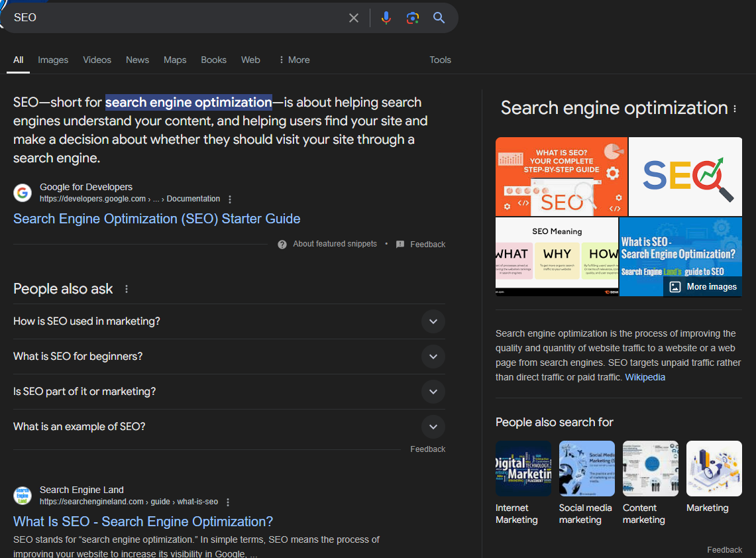The height and width of the screenshot is (558, 756).
Task: Switch to the Images tab
Action: 53,60
